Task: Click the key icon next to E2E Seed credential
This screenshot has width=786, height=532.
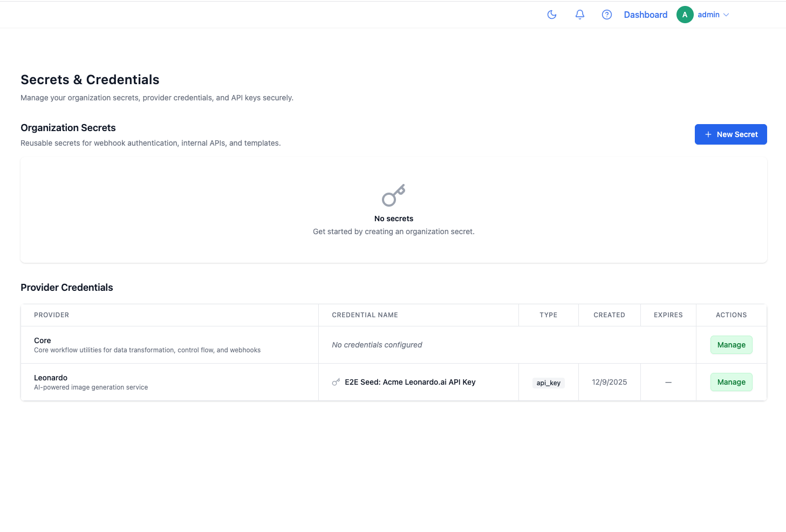Action: coord(336,382)
